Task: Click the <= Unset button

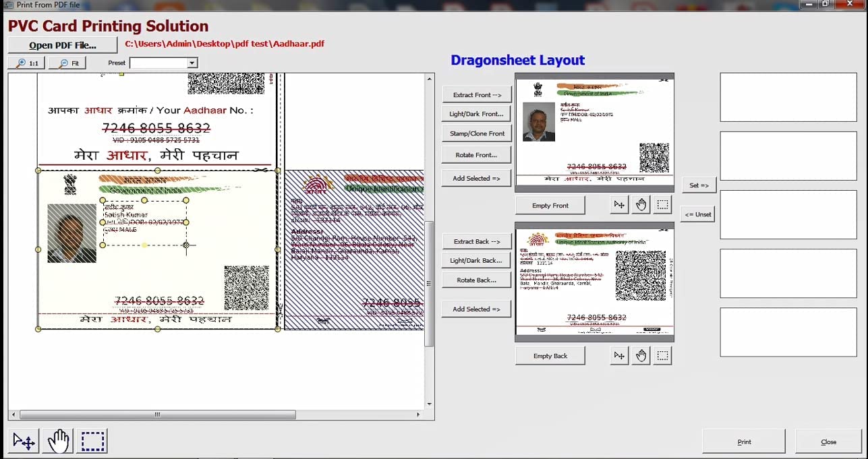Action: tap(698, 214)
